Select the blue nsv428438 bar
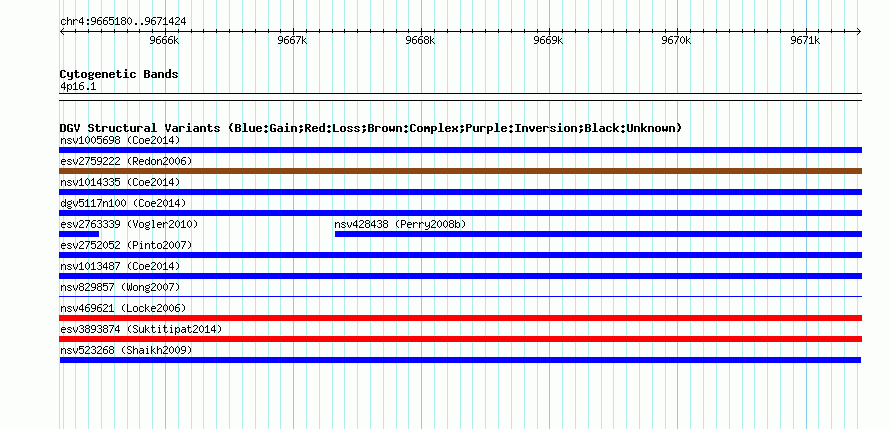The image size is (890, 429). point(598,234)
